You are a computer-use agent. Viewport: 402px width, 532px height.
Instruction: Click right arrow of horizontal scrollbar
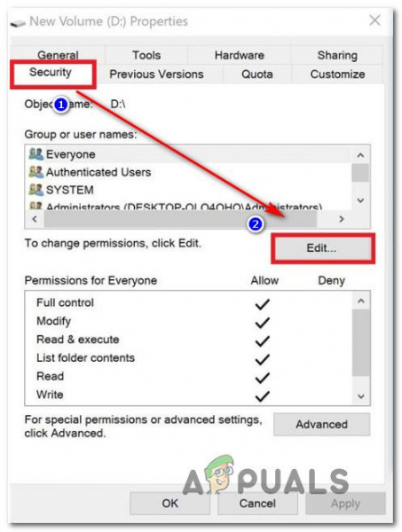(x=342, y=219)
